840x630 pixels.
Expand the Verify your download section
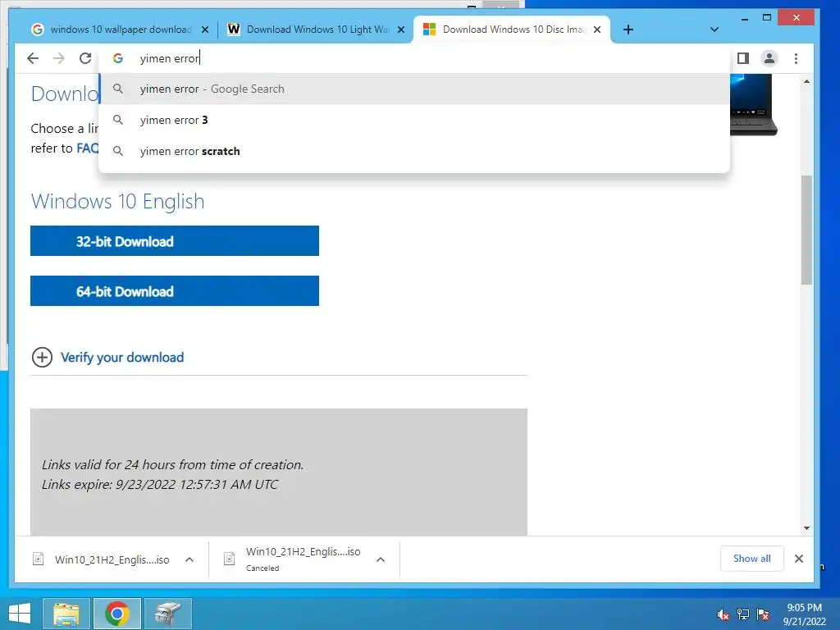(122, 358)
